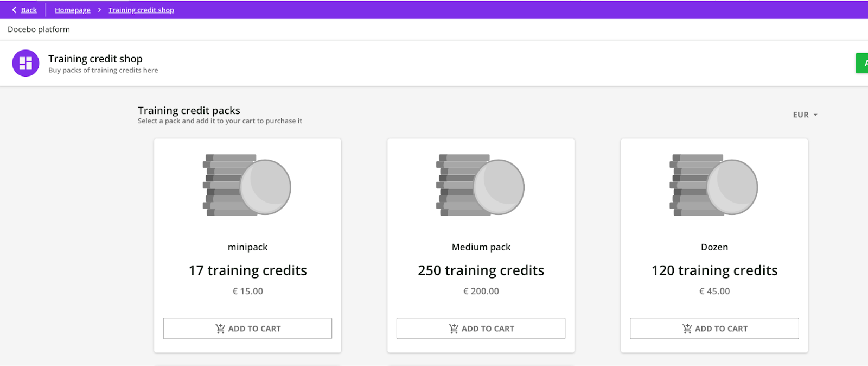Go to Homepage breadcrumb link

point(72,10)
